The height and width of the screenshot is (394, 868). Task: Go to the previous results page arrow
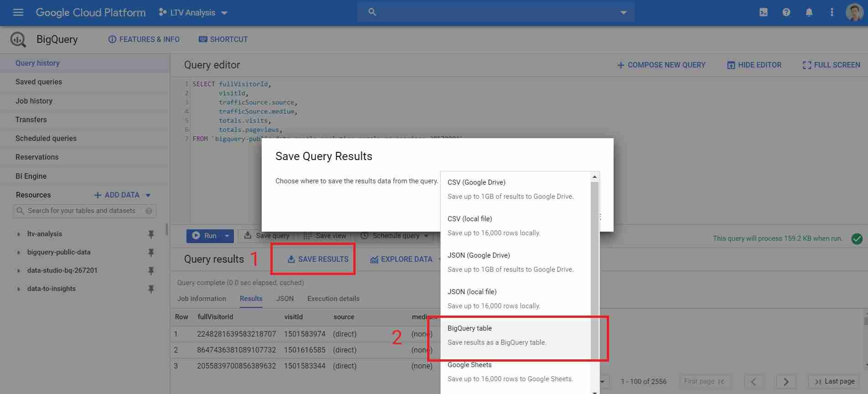[754, 381]
